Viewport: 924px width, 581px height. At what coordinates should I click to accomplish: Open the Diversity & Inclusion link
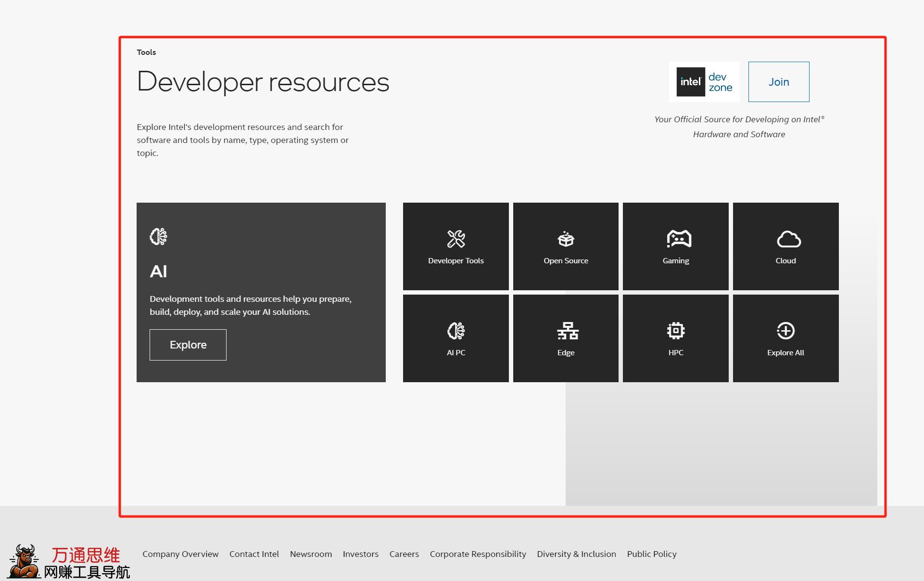pos(576,554)
